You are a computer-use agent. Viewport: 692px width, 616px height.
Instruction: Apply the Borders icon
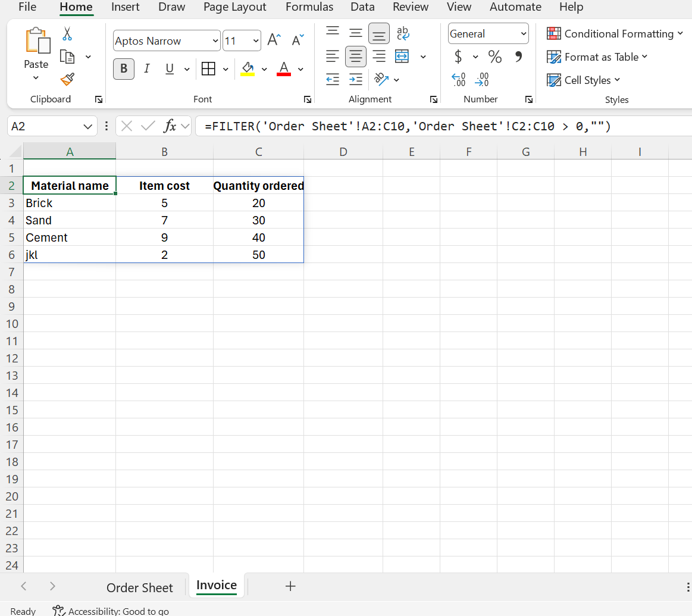click(x=208, y=68)
